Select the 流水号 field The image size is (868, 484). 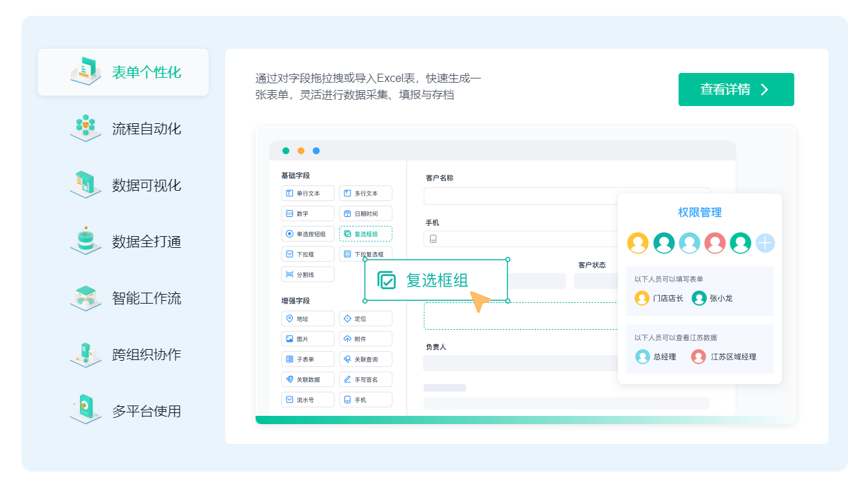point(308,399)
